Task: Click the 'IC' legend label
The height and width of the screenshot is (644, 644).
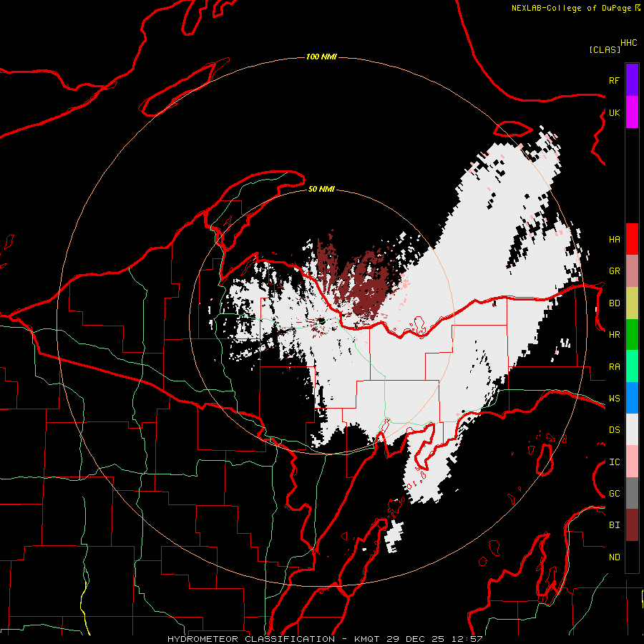Action: tap(614, 462)
